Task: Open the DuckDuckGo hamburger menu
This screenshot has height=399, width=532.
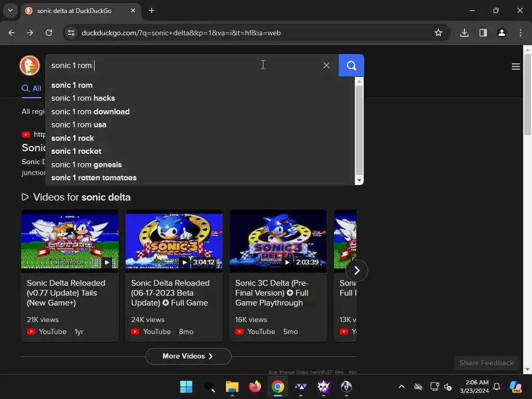Action: [516, 66]
